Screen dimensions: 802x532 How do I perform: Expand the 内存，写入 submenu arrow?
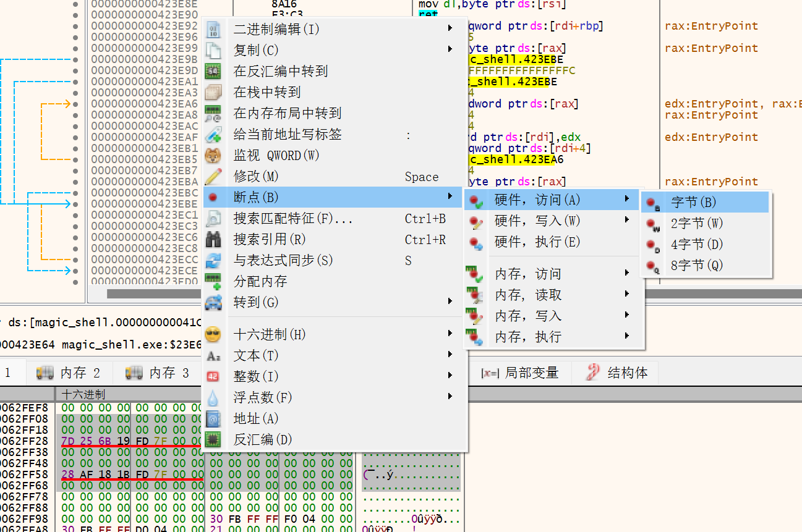click(627, 315)
